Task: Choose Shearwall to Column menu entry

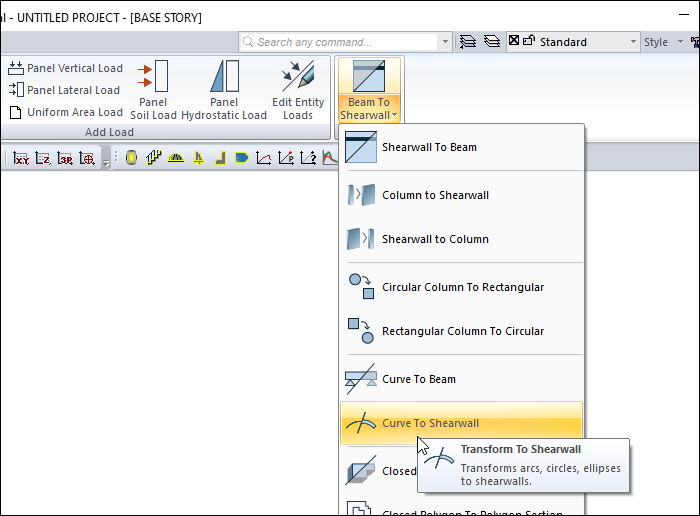Action: [x=462, y=239]
